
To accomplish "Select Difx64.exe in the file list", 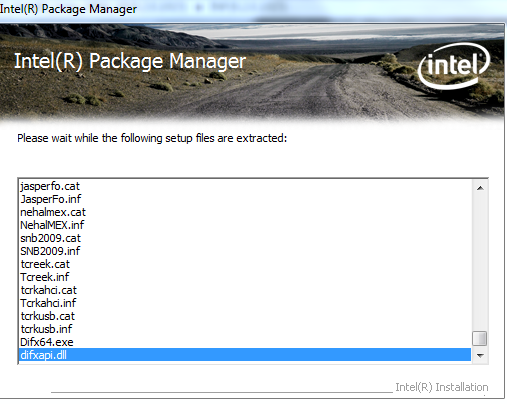I will click(x=245, y=342).
